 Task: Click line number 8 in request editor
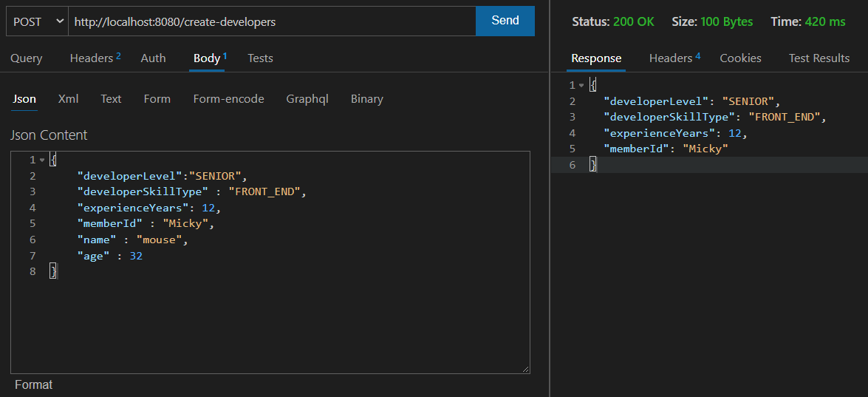[x=32, y=271]
